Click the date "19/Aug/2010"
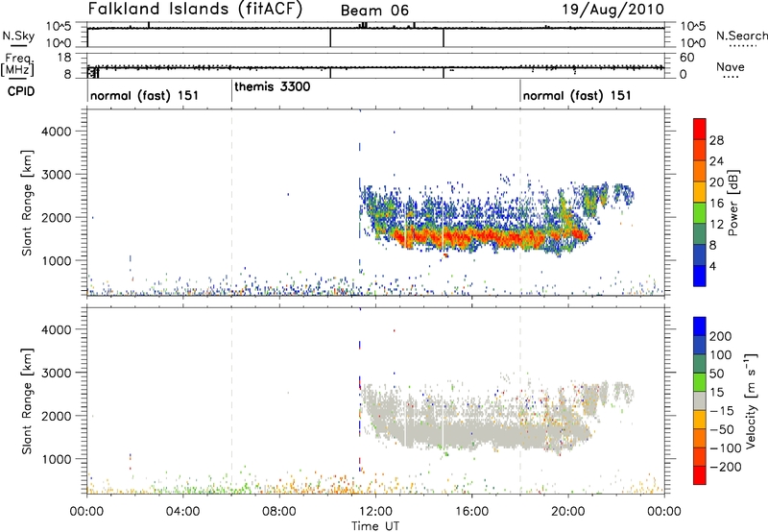The height and width of the screenshot is (532, 768). (x=612, y=10)
